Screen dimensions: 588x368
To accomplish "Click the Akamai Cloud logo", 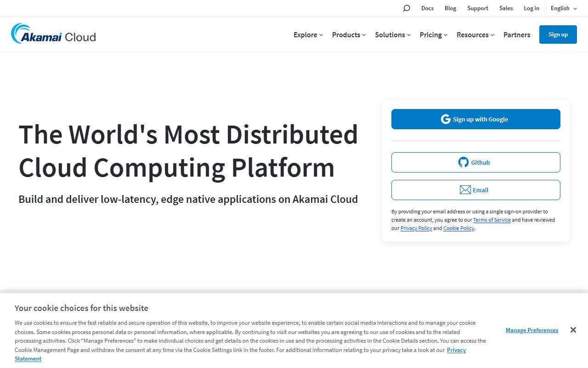I will 53,34.
